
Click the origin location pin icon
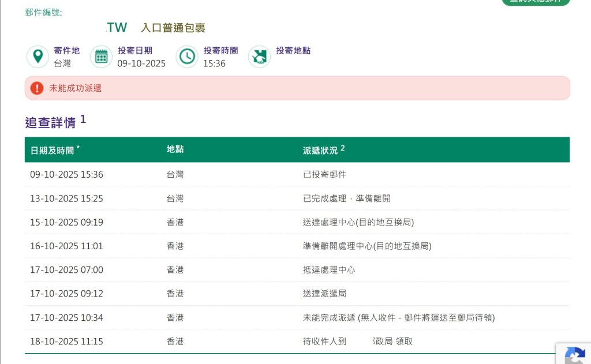click(38, 57)
